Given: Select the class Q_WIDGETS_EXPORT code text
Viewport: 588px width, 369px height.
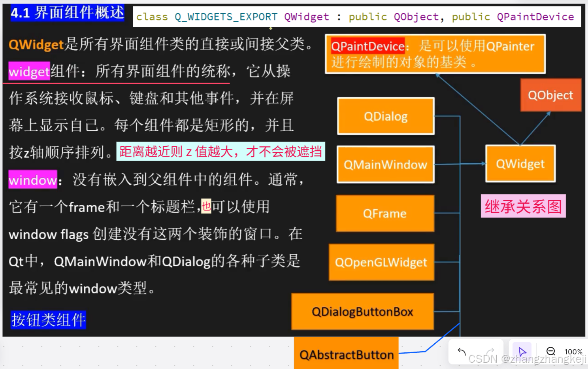Looking at the screenshot, I should click(205, 17).
